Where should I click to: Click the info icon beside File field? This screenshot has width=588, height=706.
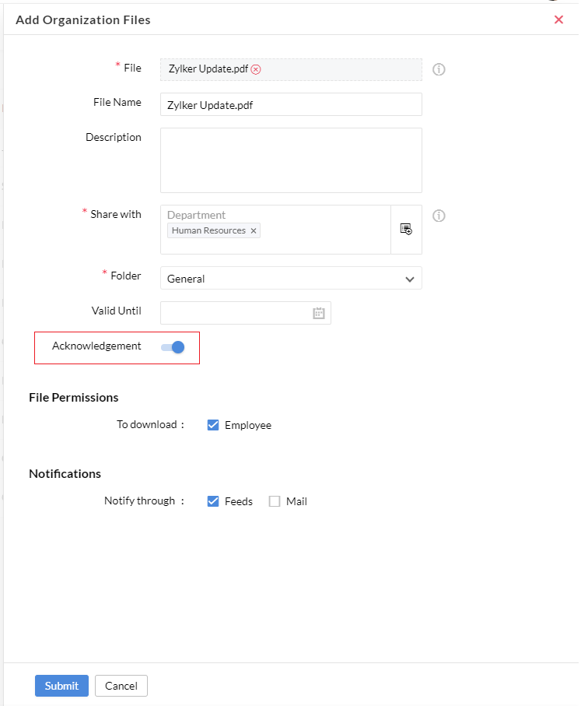(439, 69)
